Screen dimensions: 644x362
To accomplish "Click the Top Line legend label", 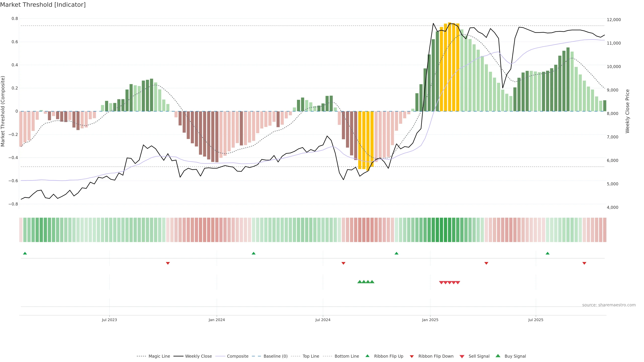I will click(x=311, y=356).
